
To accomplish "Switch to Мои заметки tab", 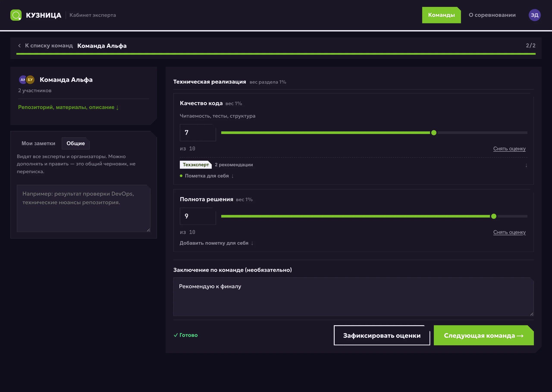I will 38,143.
